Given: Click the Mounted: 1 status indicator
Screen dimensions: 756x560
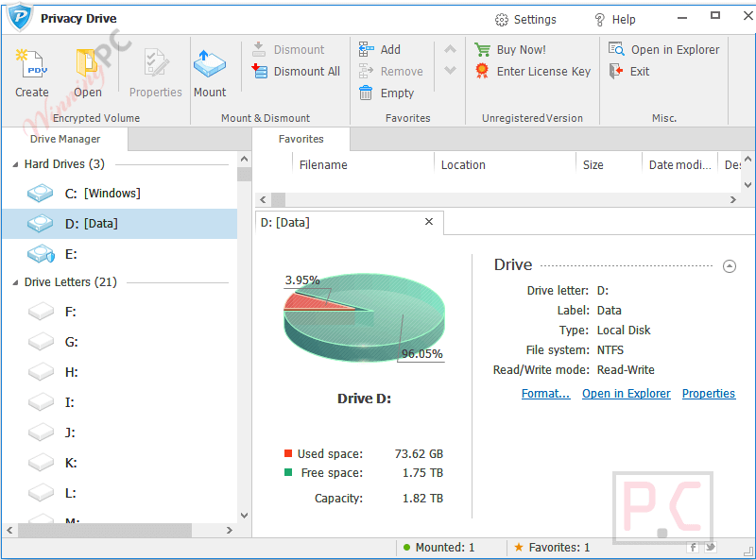Looking at the screenshot, I should tap(438, 548).
